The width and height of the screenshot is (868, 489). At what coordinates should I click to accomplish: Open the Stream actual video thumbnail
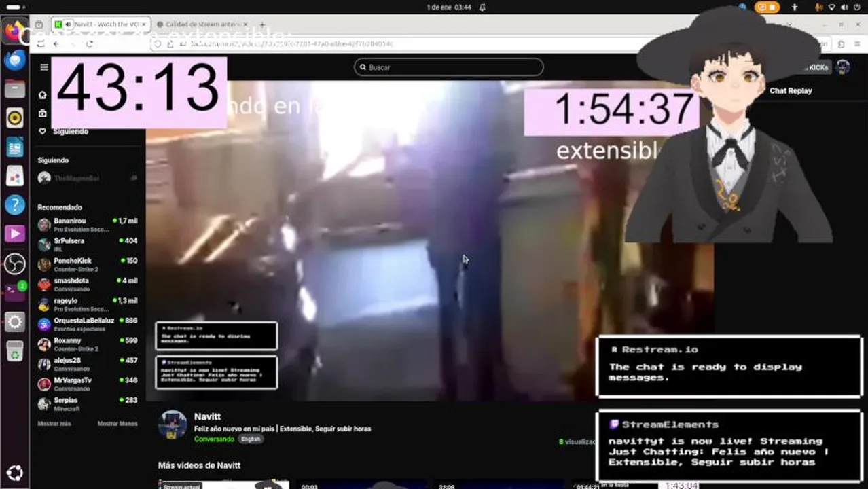click(x=223, y=485)
